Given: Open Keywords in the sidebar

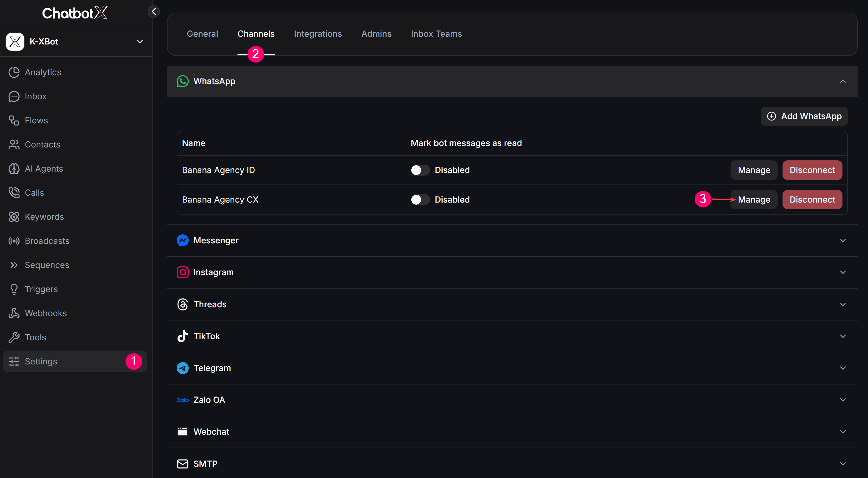Looking at the screenshot, I should click(75, 217).
